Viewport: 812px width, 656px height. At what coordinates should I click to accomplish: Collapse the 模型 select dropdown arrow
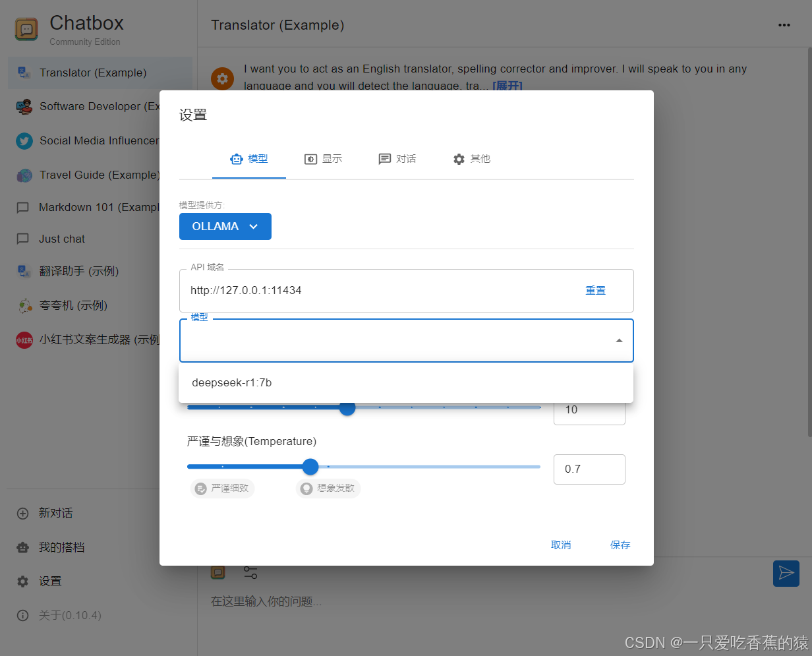(619, 341)
